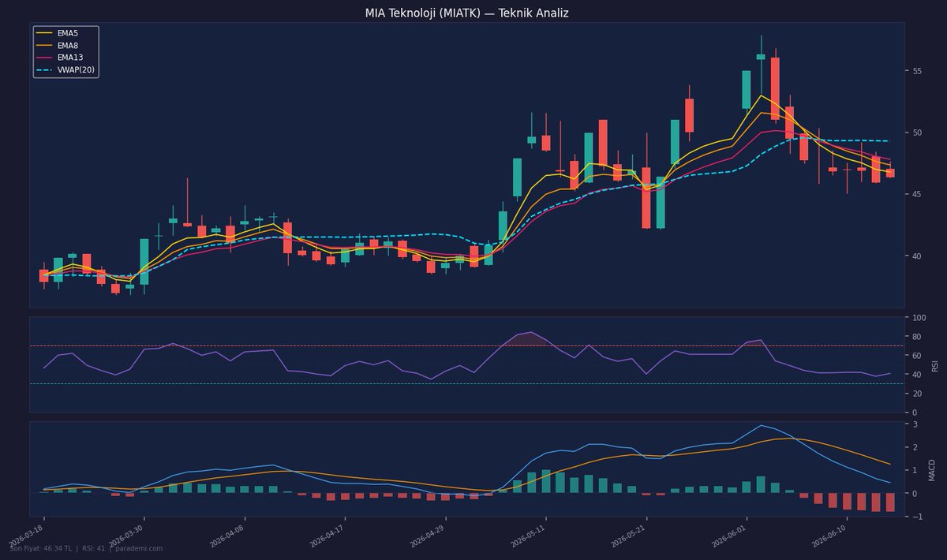The height and width of the screenshot is (560, 947).
Task: Click the 45 tick on the price axis
Action: [x=917, y=194]
